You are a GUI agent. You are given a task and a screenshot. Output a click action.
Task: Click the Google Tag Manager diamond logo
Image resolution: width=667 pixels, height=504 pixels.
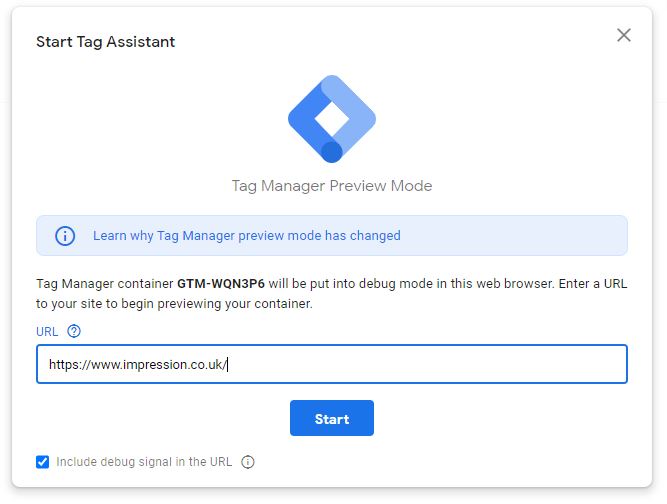point(332,119)
